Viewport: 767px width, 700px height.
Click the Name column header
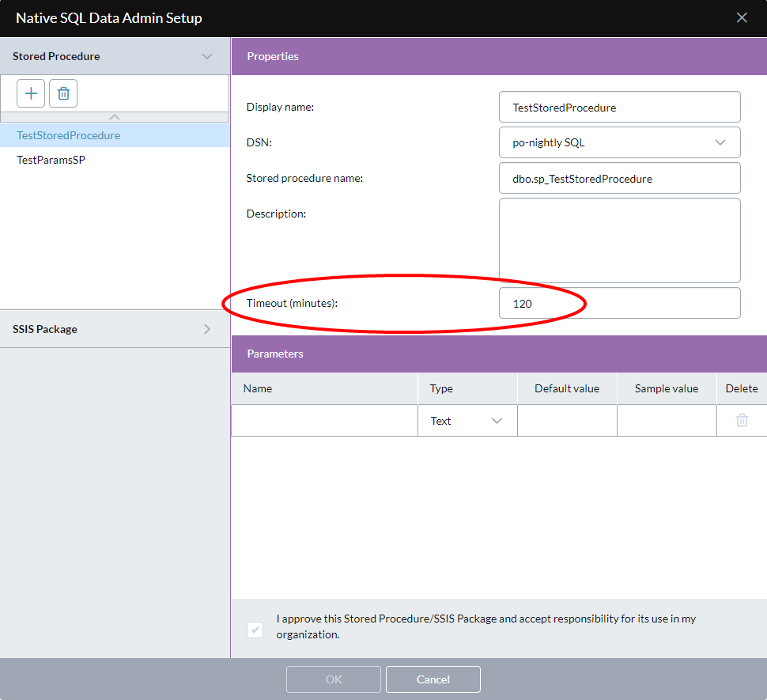[324, 388]
